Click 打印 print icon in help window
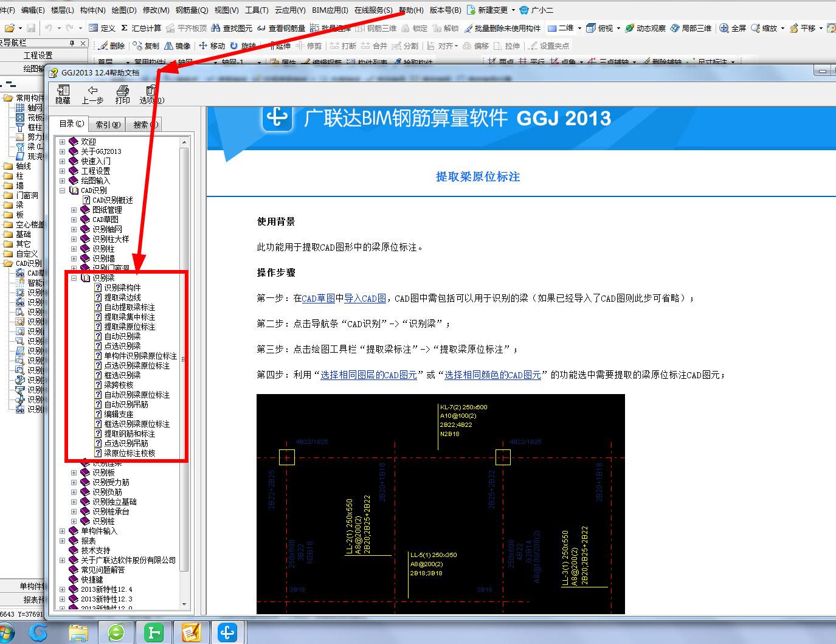Screen dimensions: 836x644 (123, 95)
